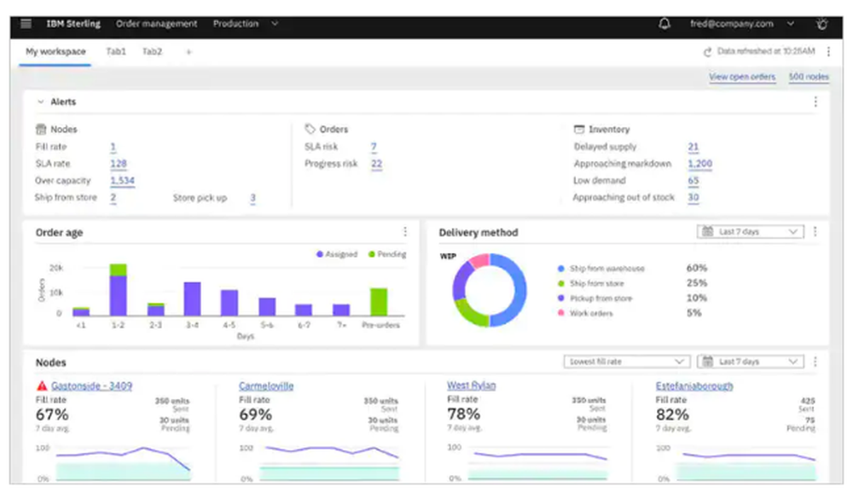Click the data refresh icon
Image resolution: width=853 pixels, height=504 pixels.
(x=707, y=52)
